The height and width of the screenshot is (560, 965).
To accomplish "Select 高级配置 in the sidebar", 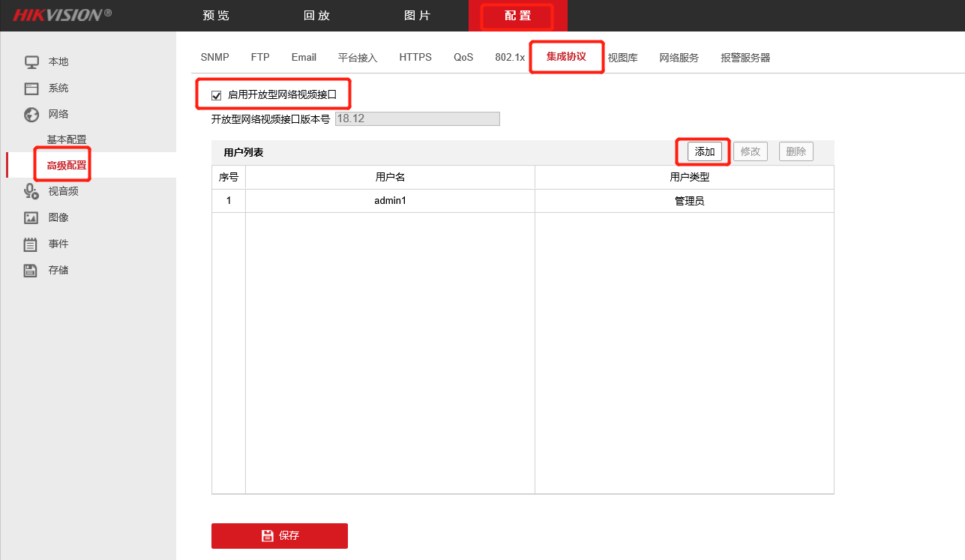I will pos(67,166).
